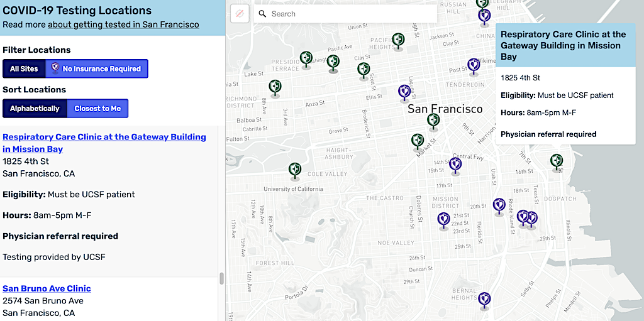644x321 pixels.
Task: Sort locations Alphabetically
Action: coord(35,108)
